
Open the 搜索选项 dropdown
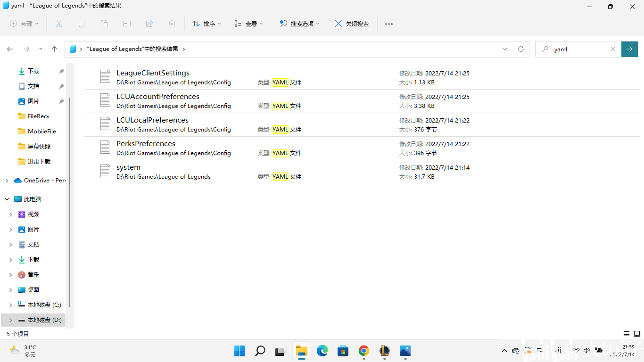(x=300, y=24)
